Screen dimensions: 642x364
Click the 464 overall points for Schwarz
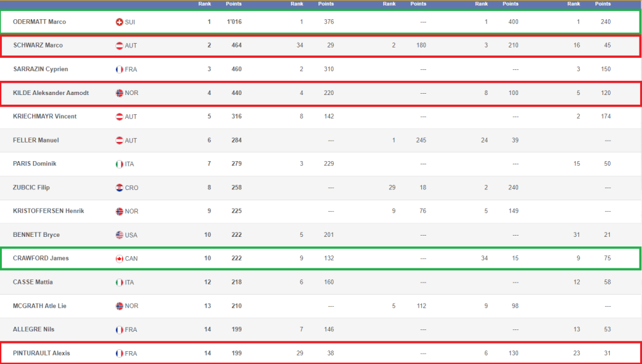click(236, 46)
